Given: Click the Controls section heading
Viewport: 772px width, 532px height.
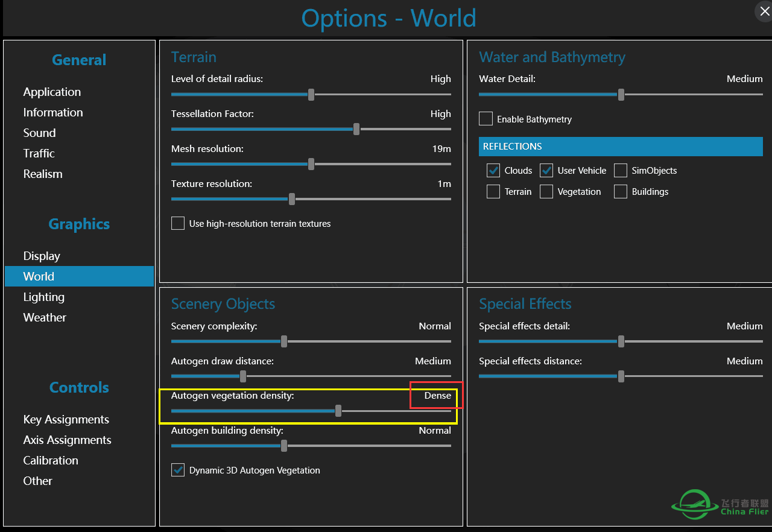Looking at the screenshot, I should (x=79, y=387).
